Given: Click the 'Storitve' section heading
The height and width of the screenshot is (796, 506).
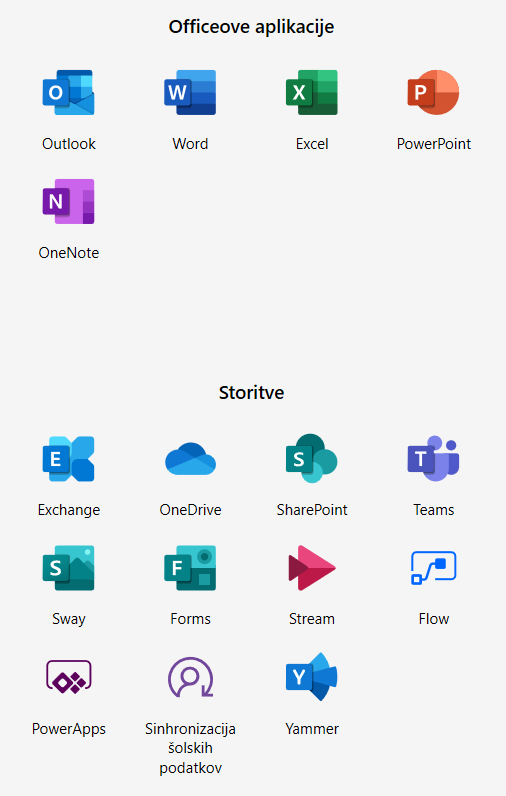Looking at the screenshot, I should tap(251, 392).
